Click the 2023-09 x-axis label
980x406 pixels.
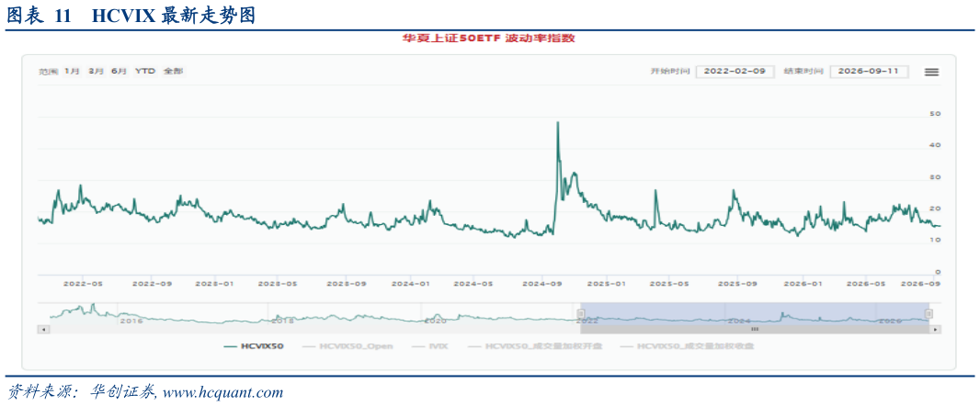[347, 284]
